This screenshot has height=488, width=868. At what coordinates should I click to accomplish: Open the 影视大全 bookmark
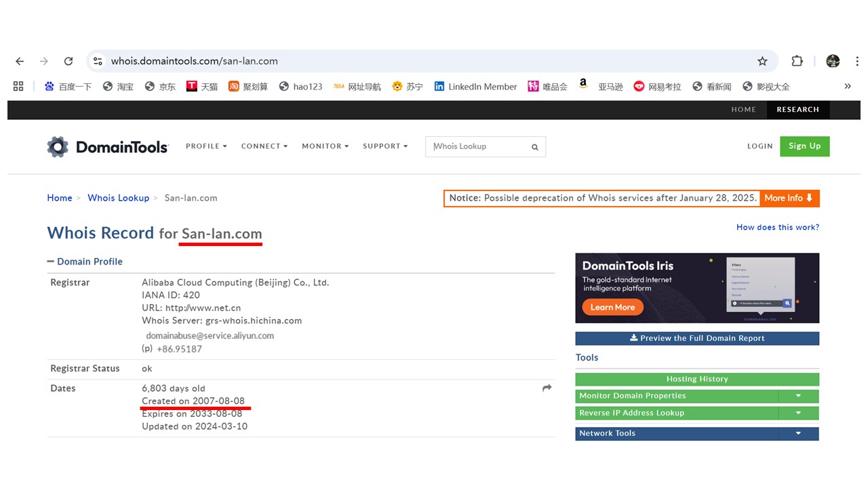click(x=766, y=87)
